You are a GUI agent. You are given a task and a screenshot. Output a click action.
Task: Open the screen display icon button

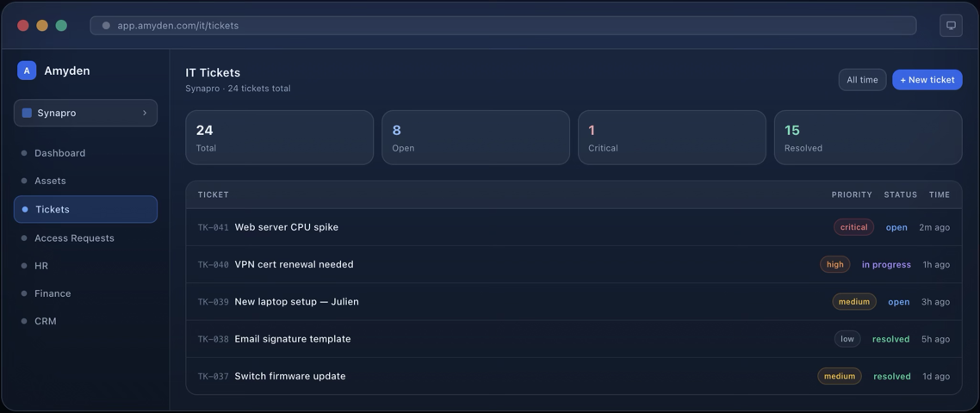[951, 26]
